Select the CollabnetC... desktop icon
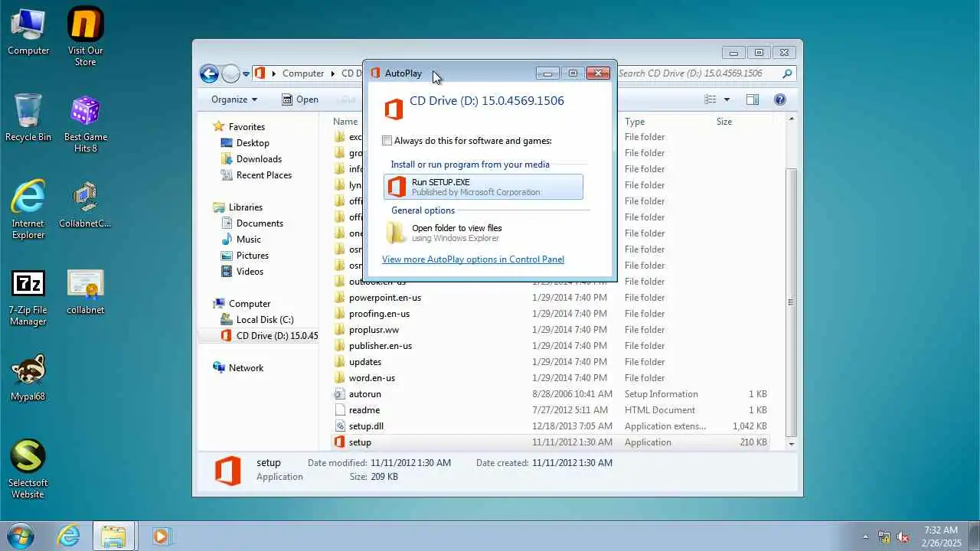980x551 pixels. point(85,205)
